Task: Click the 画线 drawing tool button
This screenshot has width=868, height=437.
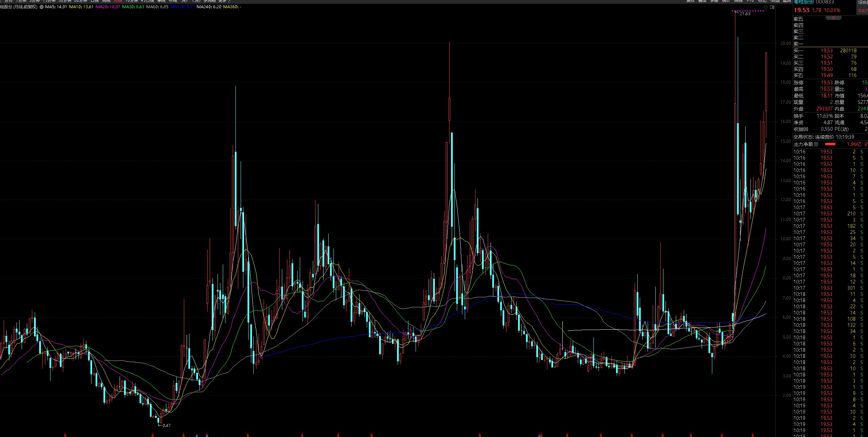Action: (x=738, y=1)
